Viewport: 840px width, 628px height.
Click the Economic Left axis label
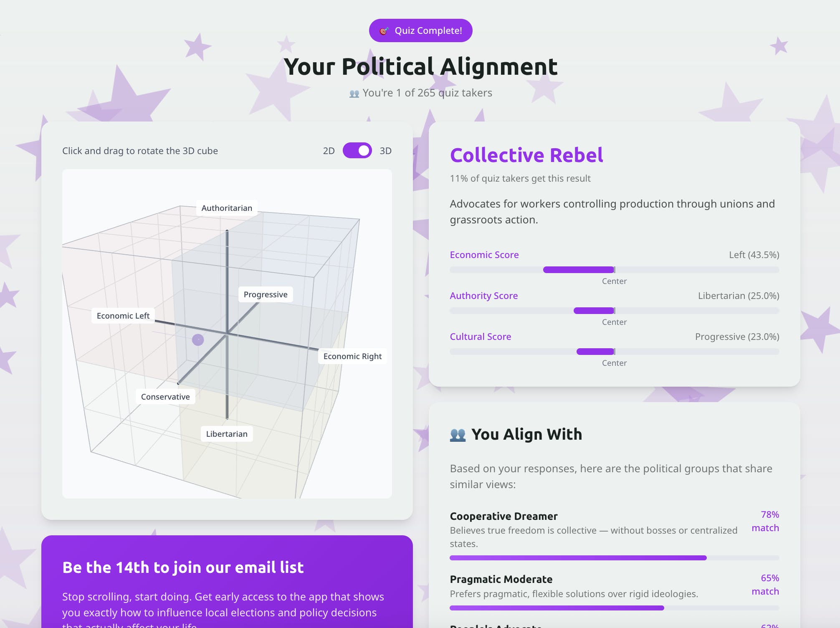[x=123, y=316]
